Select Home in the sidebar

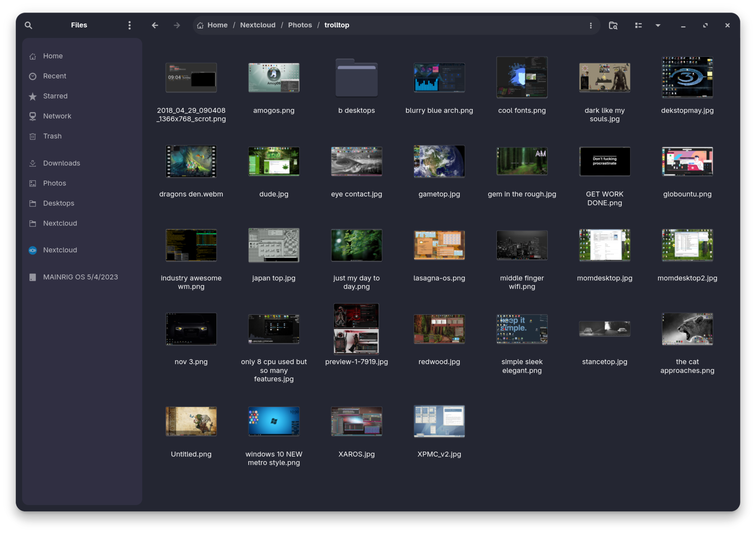pos(82,56)
